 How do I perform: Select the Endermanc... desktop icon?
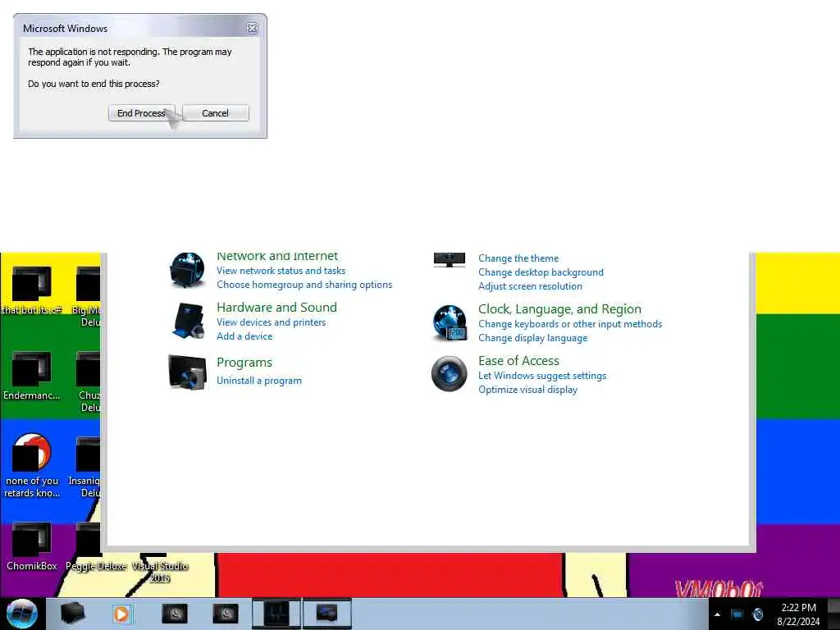32,375
